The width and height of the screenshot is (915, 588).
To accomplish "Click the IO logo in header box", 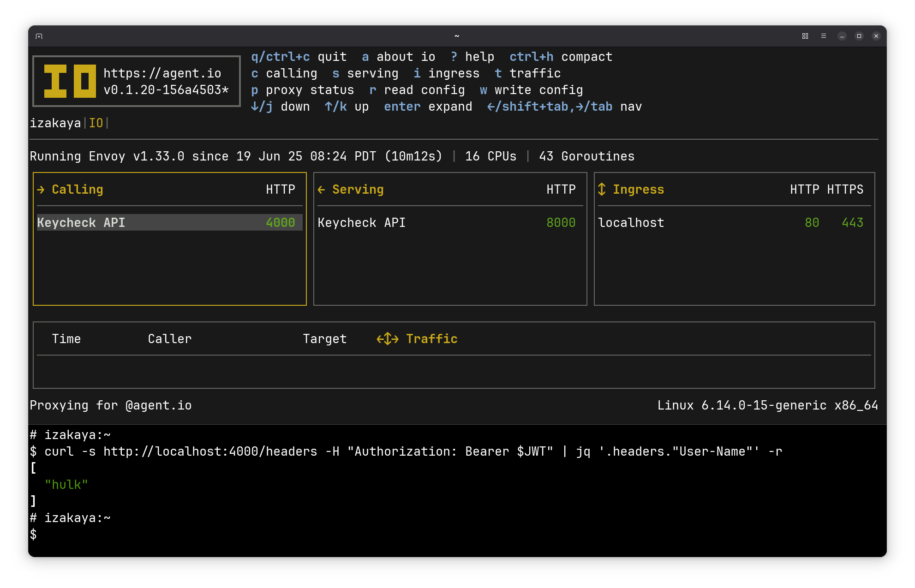I will pos(70,81).
